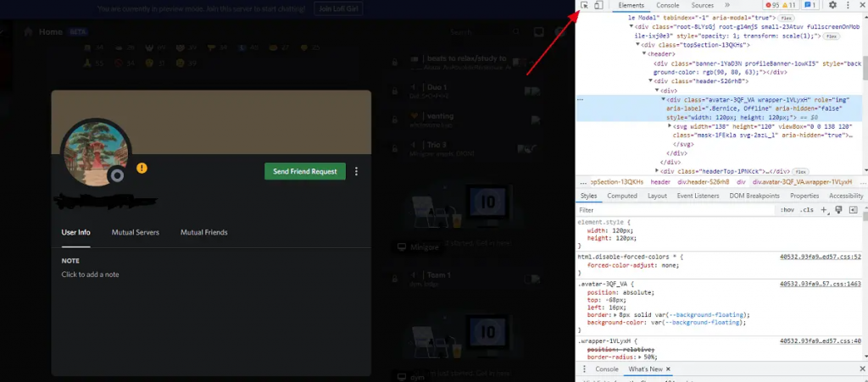
Task: Open the drawer three-dot menu beside Console
Action: [x=583, y=368]
